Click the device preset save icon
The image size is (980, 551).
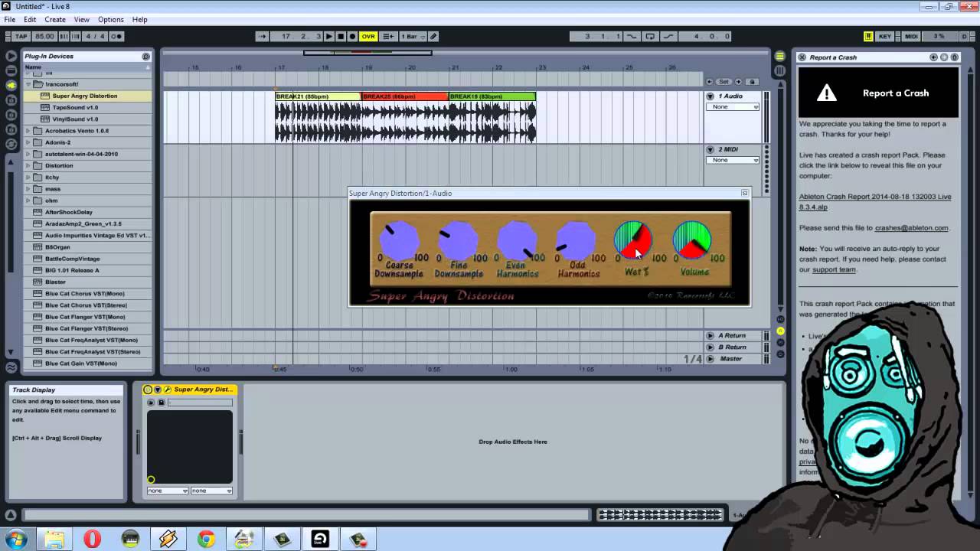tap(161, 403)
